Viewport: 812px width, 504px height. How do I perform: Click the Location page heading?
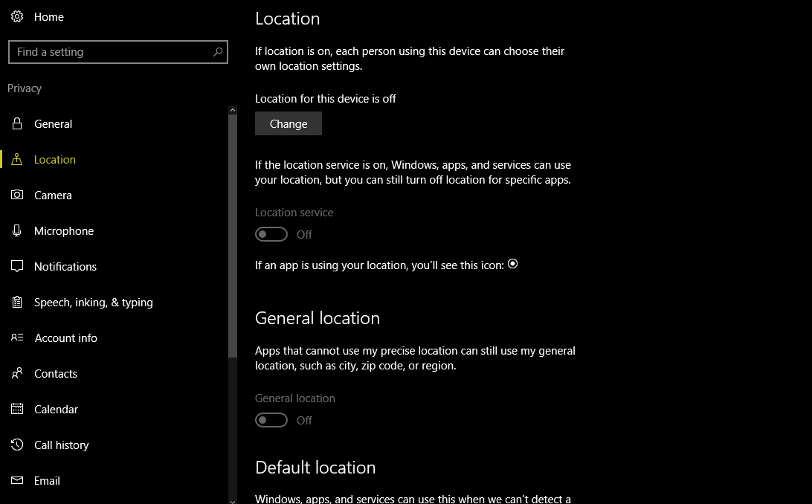click(288, 19)
